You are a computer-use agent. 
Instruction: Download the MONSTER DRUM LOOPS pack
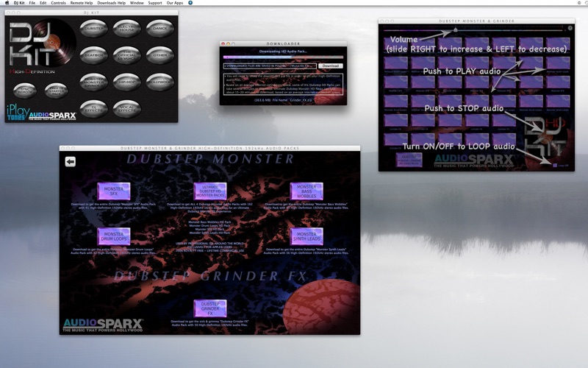pyautogui.click(x=114, y=236)
